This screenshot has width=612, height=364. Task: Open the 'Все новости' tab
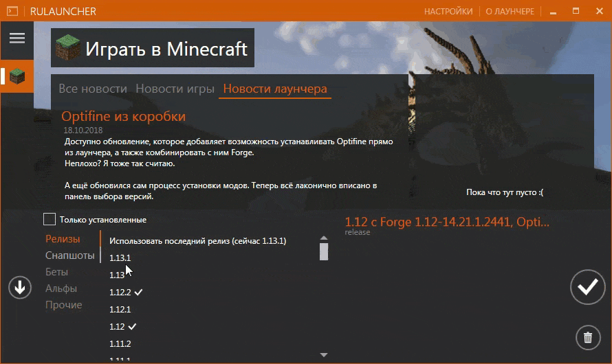coord(93,89)
